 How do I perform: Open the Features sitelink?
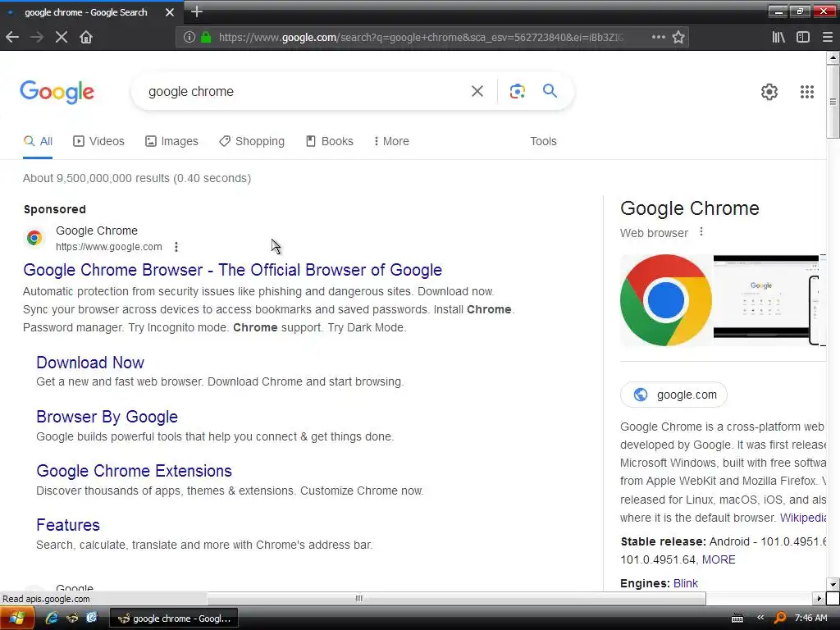(68, 525)
